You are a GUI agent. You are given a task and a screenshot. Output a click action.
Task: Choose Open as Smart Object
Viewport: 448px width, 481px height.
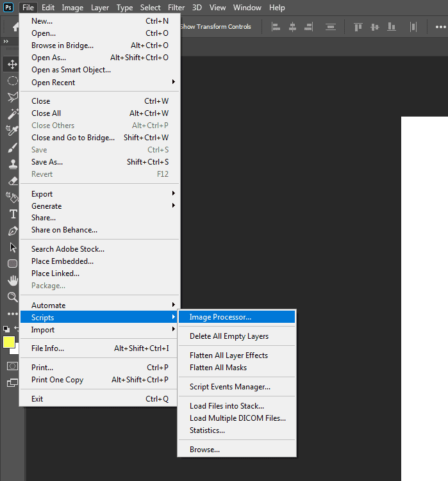tap(99, 70)
